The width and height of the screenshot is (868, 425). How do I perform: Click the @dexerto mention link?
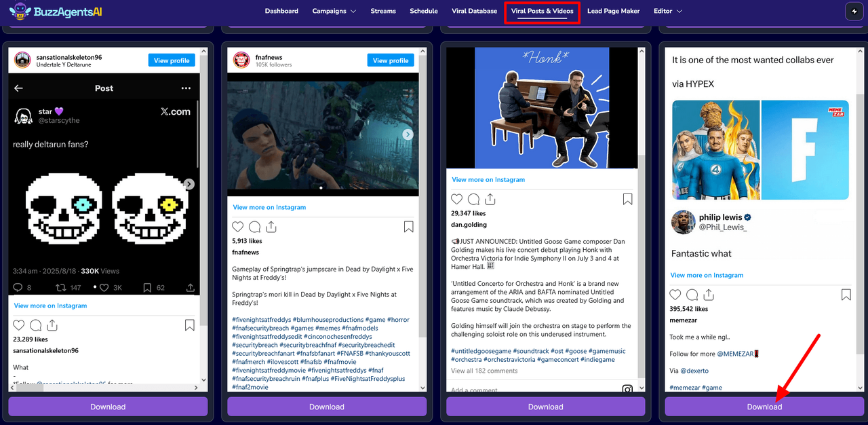(694, 371)
